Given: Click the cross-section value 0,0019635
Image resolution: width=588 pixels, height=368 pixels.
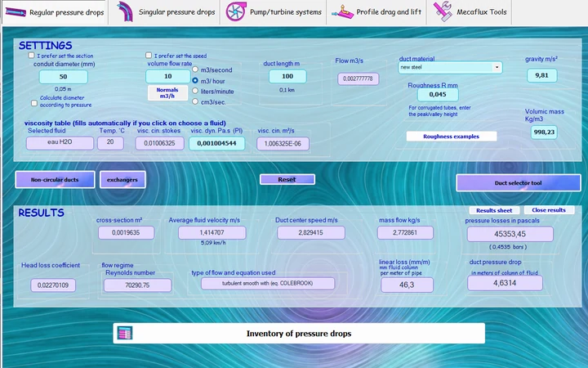Looking at the screenshot, I should click(126, 233).
